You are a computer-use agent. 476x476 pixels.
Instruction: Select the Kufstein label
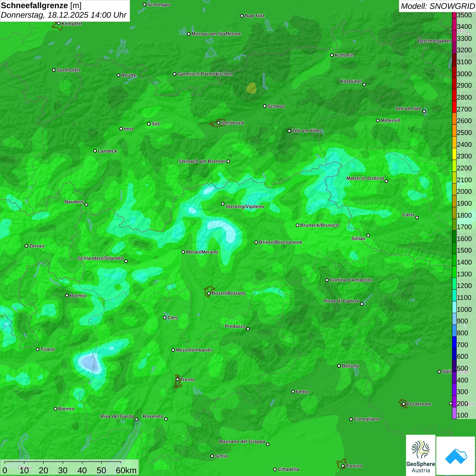coord(344,55)
